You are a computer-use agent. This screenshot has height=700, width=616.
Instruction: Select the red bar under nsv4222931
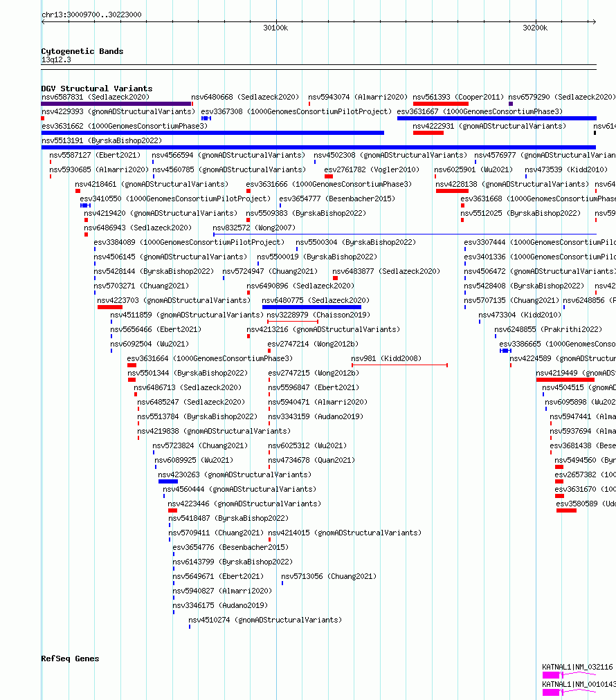(x=428, y=133)
